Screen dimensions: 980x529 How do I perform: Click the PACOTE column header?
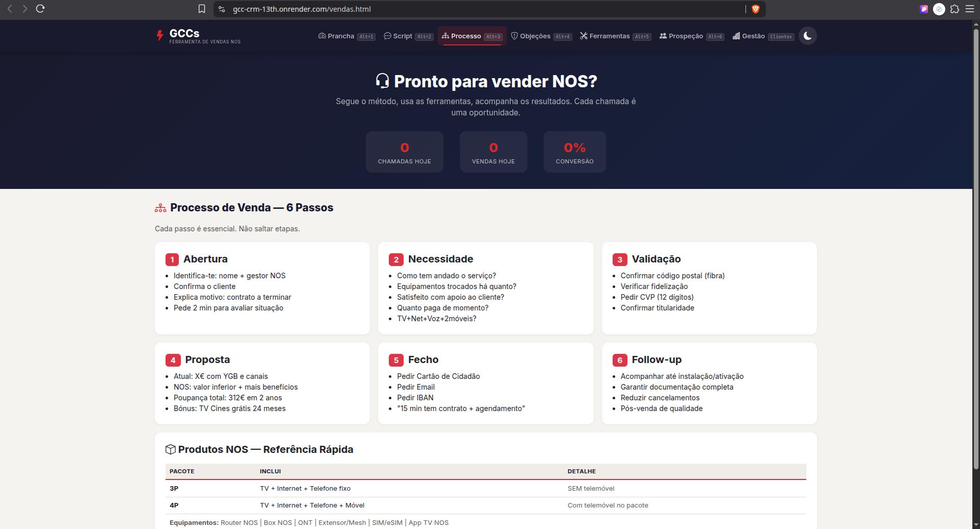182,471
